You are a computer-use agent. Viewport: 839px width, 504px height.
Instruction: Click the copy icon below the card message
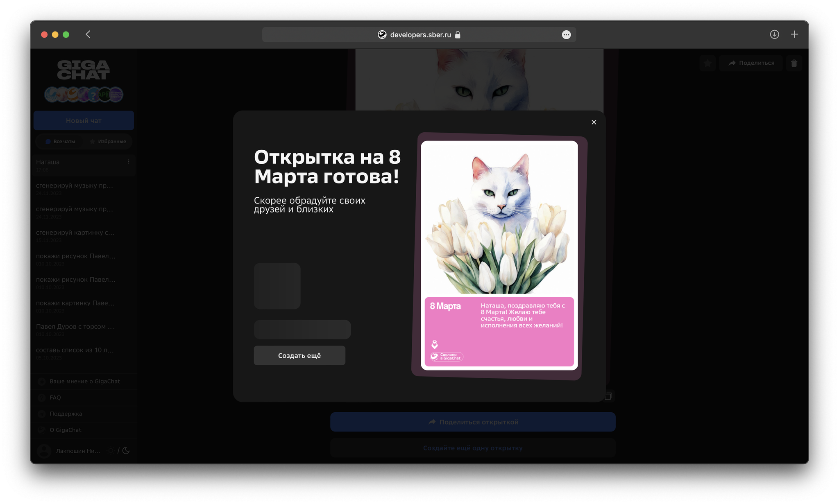tap(608, 396)
